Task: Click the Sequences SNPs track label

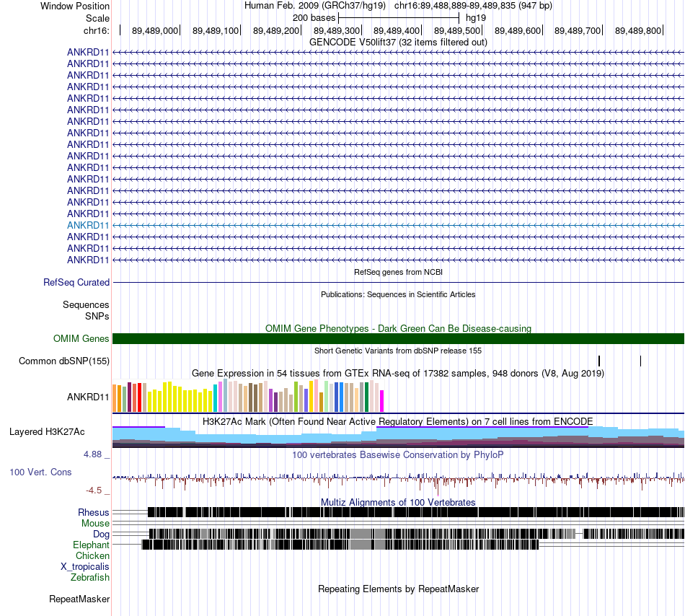Action: (x=86, y=311)
